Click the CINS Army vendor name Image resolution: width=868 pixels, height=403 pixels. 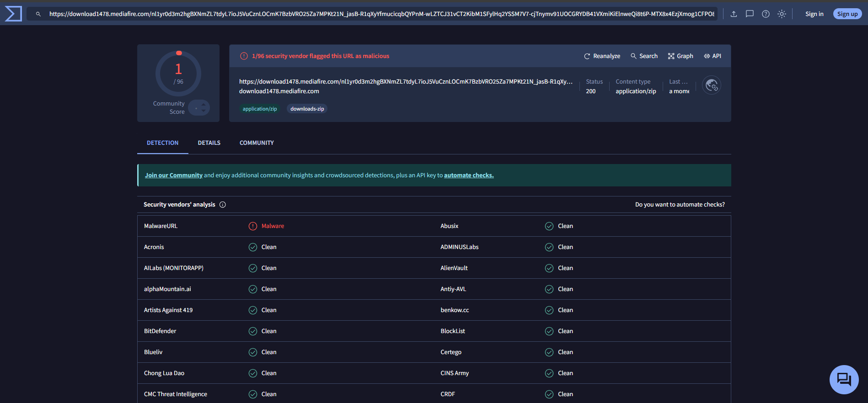coord(455,373)
